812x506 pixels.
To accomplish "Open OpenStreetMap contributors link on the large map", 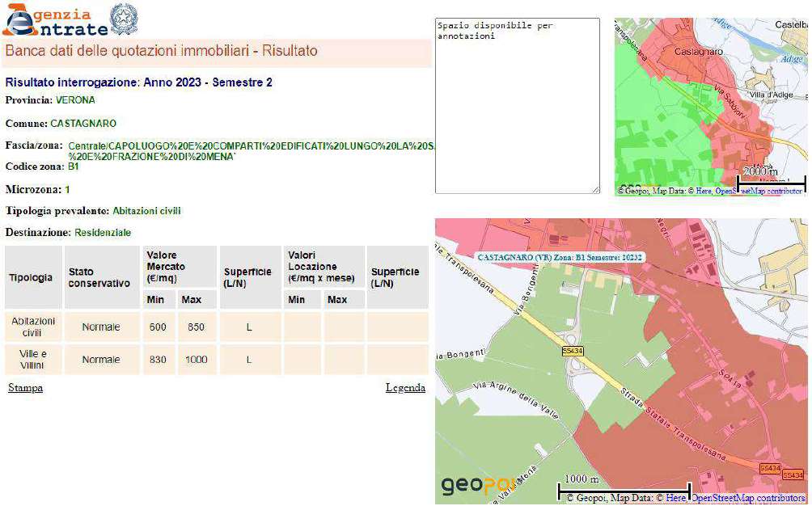I will pos(748,499).
